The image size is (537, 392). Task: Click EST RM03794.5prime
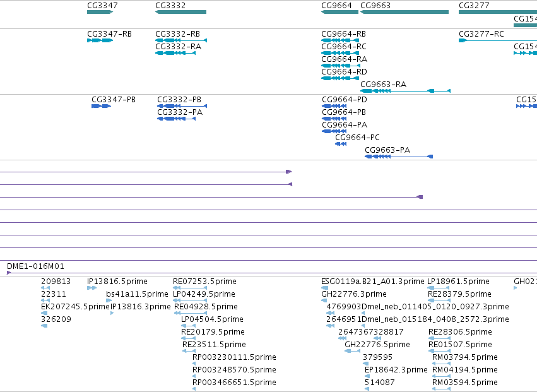tap(442, 364)
